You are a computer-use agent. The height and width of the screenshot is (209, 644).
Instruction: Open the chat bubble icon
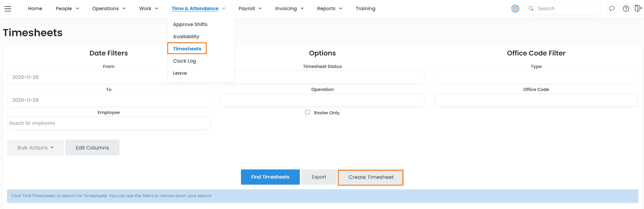(612, 9)
